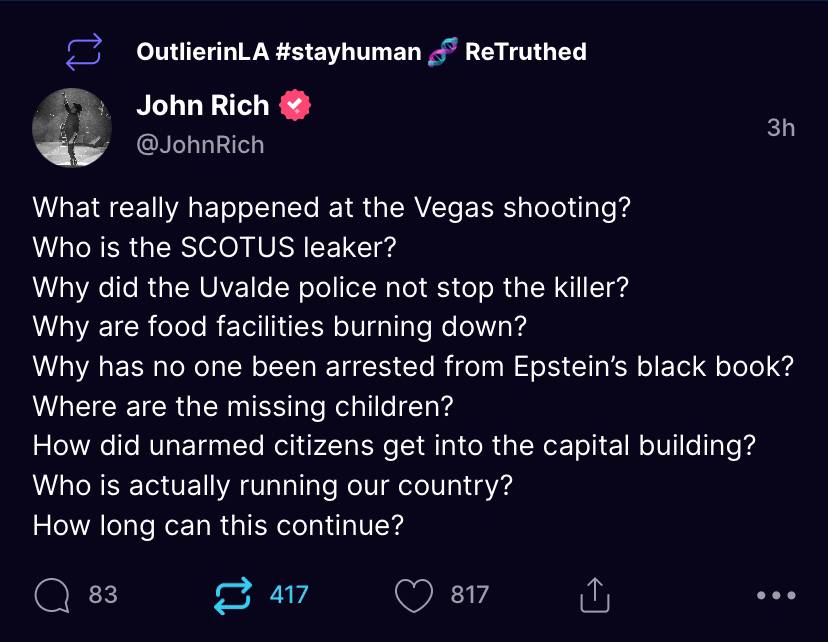This screenshot has height=642, width=828.
Task: Click the #stayhuman text in the header
Action: tap(346, 52)
